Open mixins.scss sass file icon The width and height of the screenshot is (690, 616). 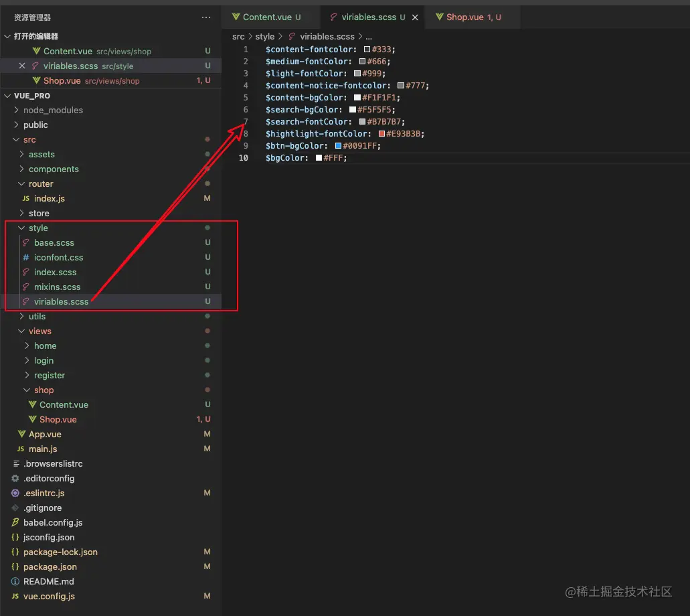[26, 287]
